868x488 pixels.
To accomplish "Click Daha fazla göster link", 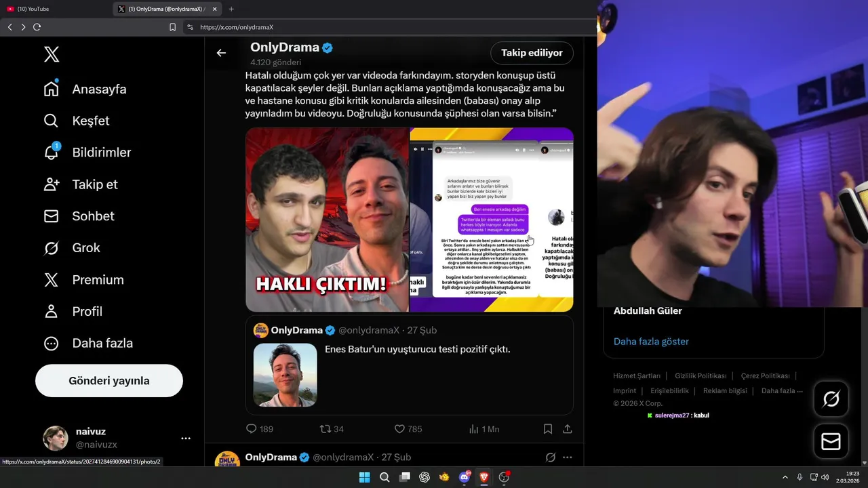I will (x=651, y=342).
